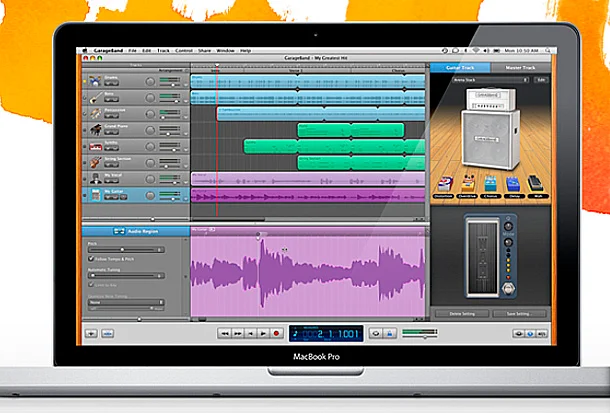Open Spotlight search in menu bar
Image resolution: width=610 pixels, height=413 pixels.
click(547, 51)
